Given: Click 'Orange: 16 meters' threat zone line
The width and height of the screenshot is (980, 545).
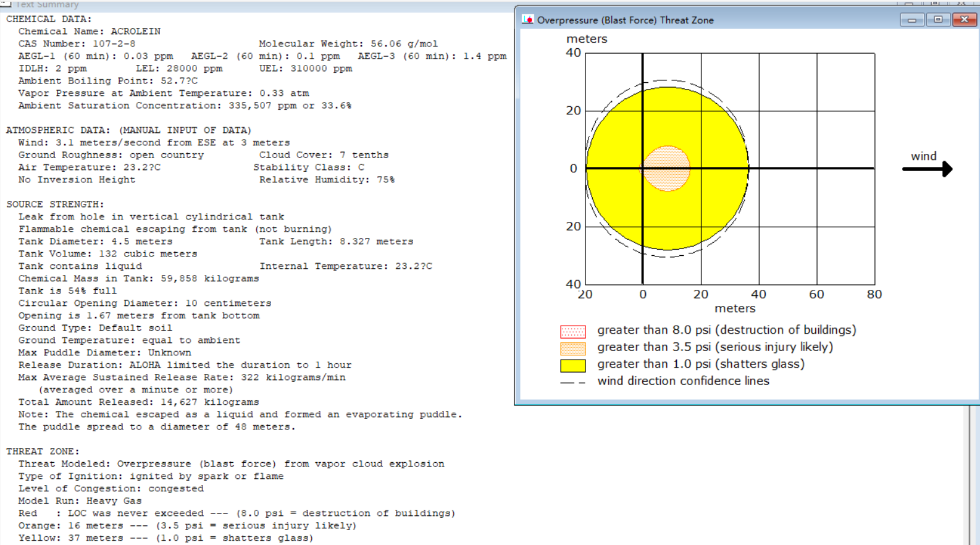Looking at the screenshot, I should (187, 525).
